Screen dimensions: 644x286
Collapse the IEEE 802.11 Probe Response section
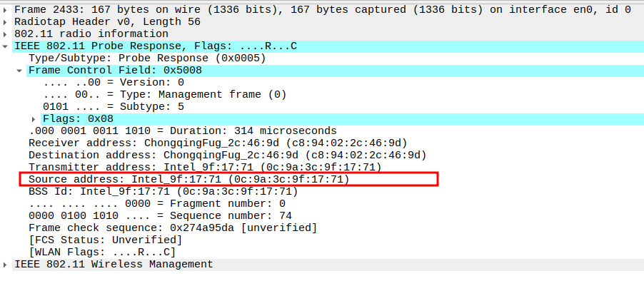click(x=6, y=46)
